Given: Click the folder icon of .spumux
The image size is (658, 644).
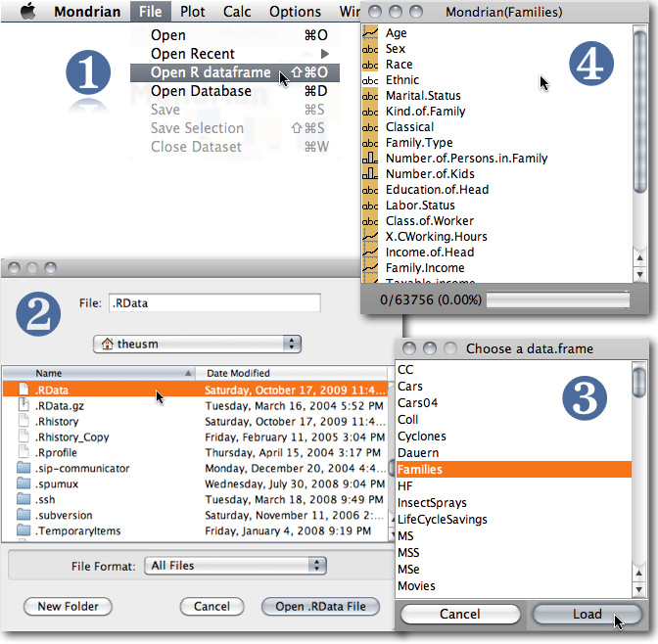Looking at the screenshot, I should [x=23, y=483].
